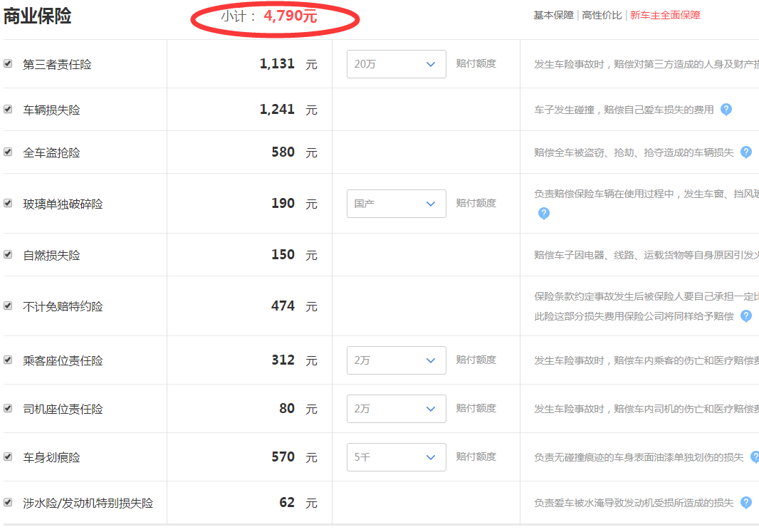
Task: Click 全车盗抢险 label text
Action: (x=51, y=152)
